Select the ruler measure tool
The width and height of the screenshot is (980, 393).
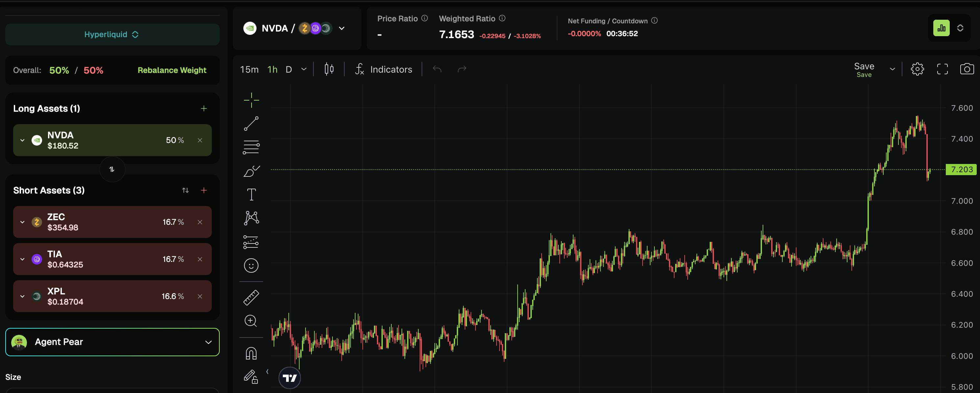click(251, 298)
